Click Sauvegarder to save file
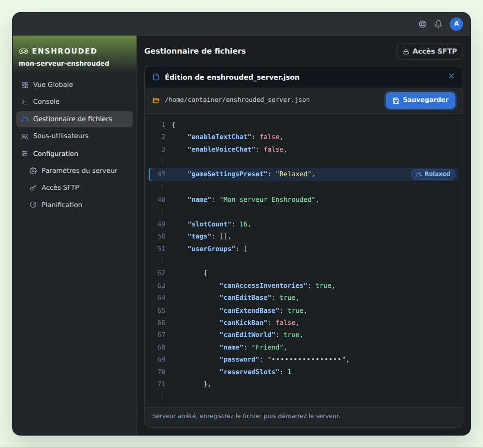 tap(420, 100)
